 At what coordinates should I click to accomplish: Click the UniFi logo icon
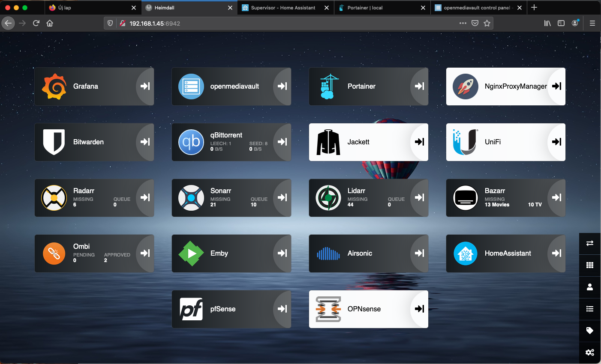click(x=466, y=142)
